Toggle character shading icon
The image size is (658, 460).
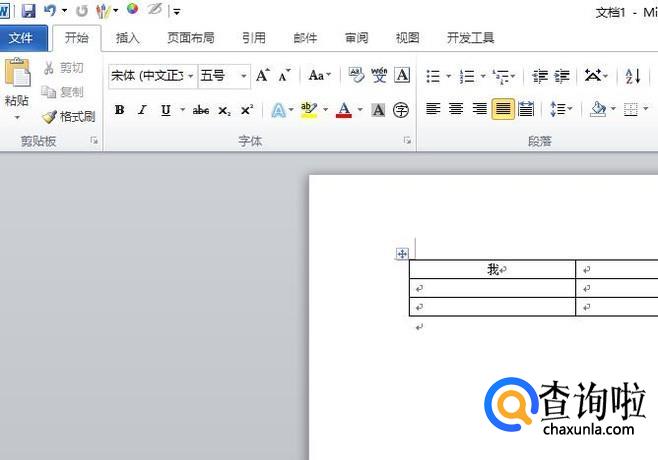point(378,110)
